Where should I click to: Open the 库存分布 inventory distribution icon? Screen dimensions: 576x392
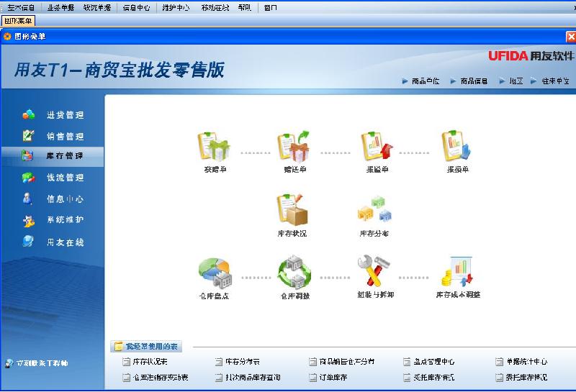click(x=374, y=210)
